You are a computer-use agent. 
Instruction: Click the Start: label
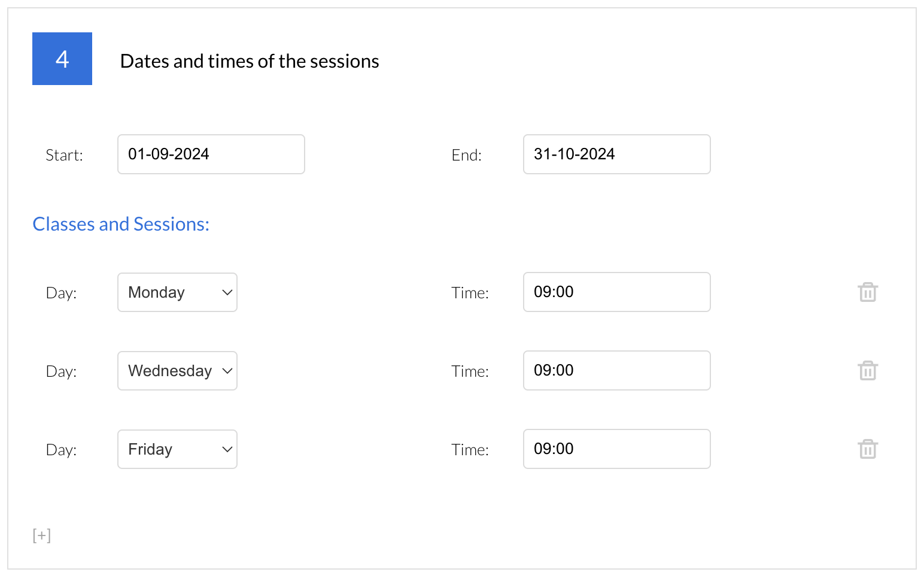pos(64,155)
